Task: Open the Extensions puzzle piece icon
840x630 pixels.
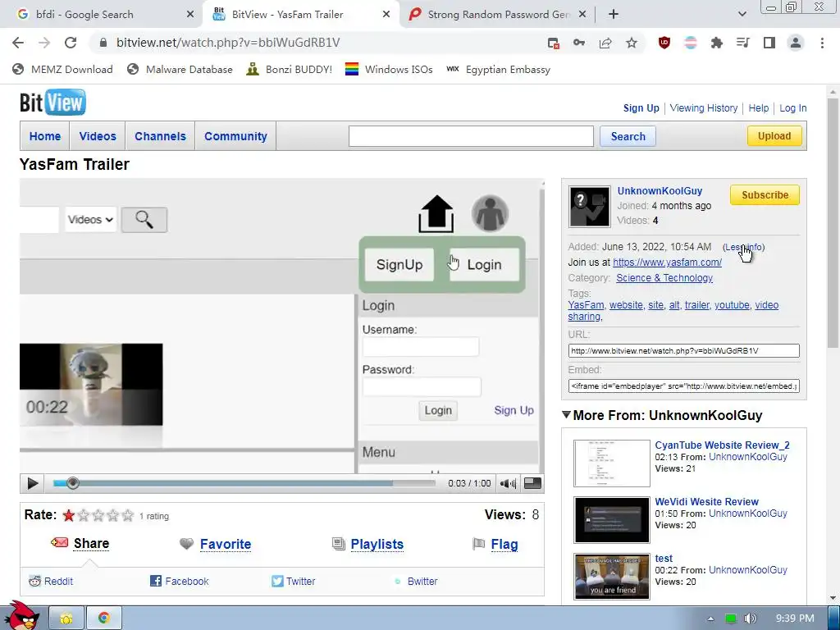Action: tap(717, 43)
